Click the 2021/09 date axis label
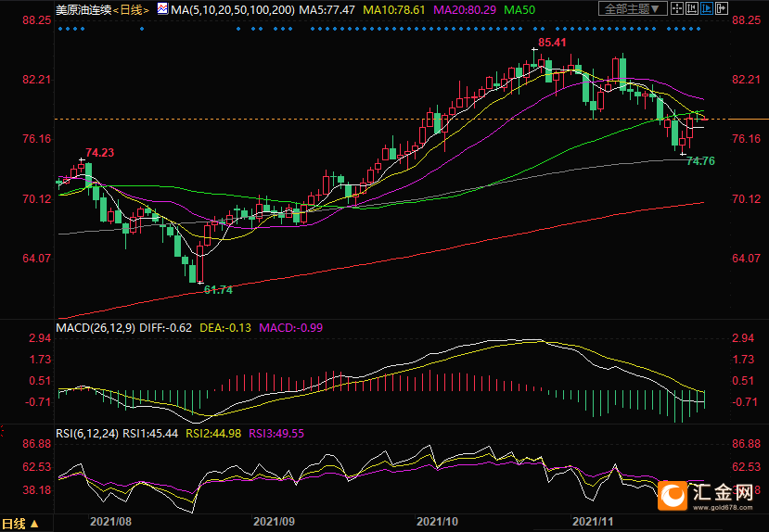Screen dimensions: 769x532 pyautogui.click(x=275, y=522)
